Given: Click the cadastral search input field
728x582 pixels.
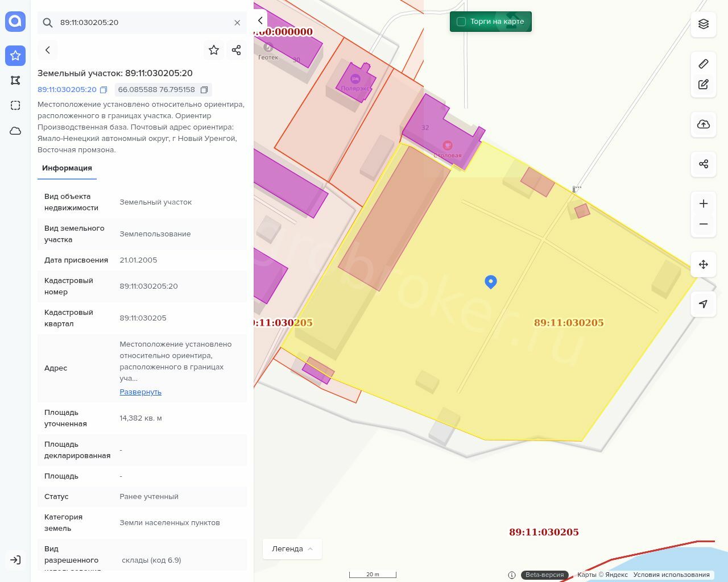Looking at the screenshot, I should coord(142,23).
